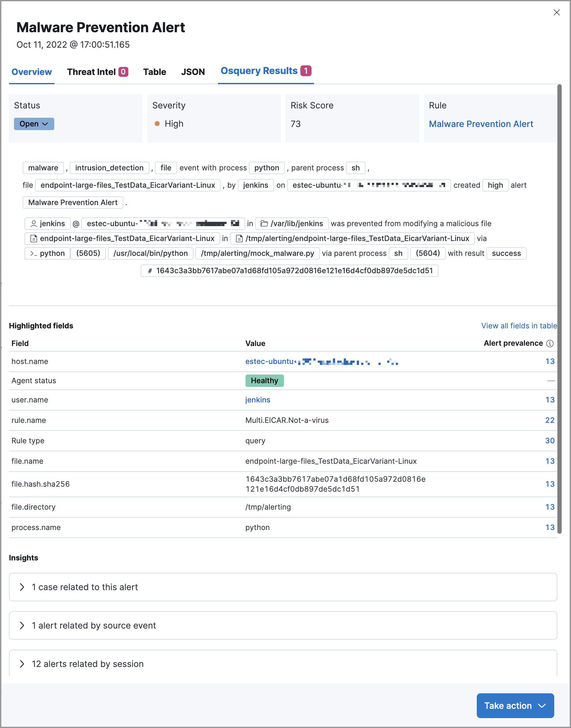Open the Take action dropdown menu
This screenshot has width=571, height=728.
pyautogui.click(x=515, y=705)
